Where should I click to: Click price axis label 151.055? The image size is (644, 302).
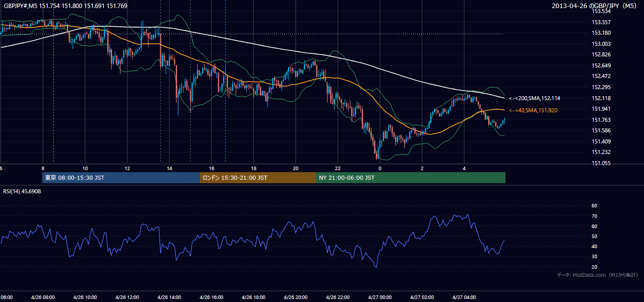click(x=601, y=163)
